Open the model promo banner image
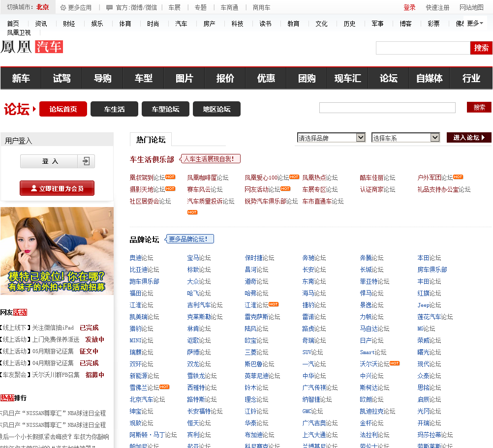Image resolution: width=493 pixels, height=448 pixels. (57, 251)
